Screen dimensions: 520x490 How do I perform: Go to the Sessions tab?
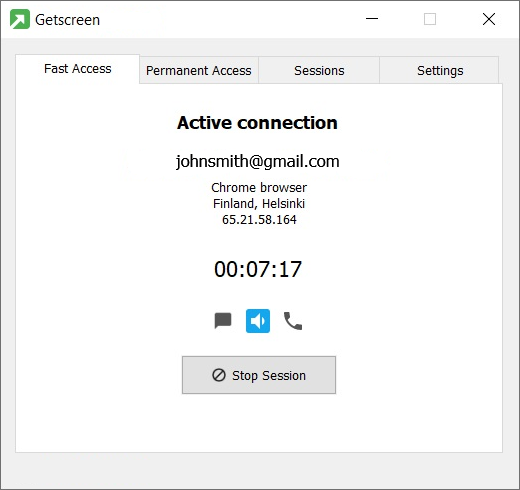click(319, 70)
